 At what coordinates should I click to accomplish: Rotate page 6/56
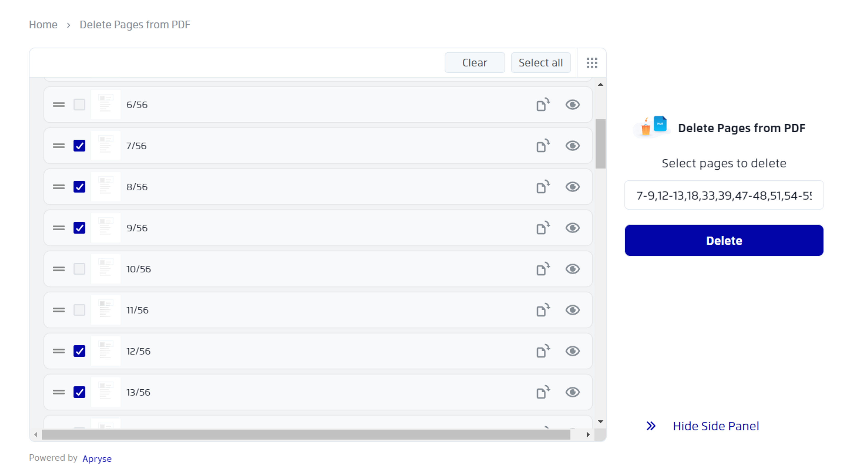(543, 105)
